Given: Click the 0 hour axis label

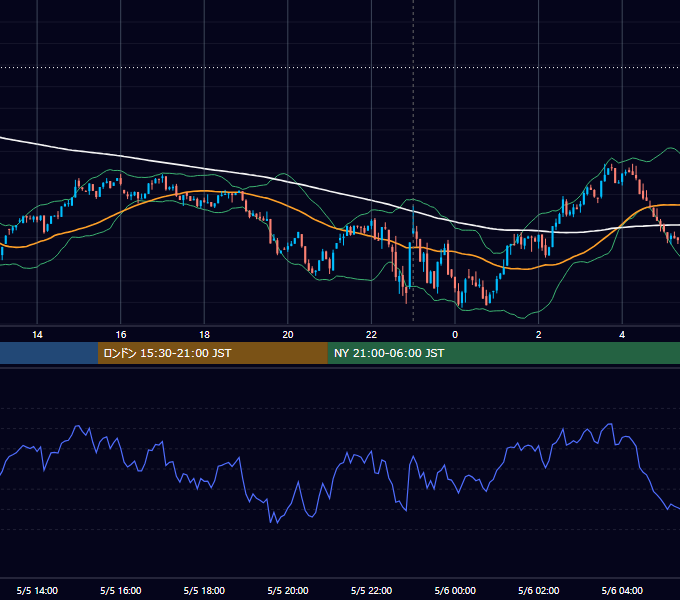Looking at the screenshot, I should coord(455,335).
